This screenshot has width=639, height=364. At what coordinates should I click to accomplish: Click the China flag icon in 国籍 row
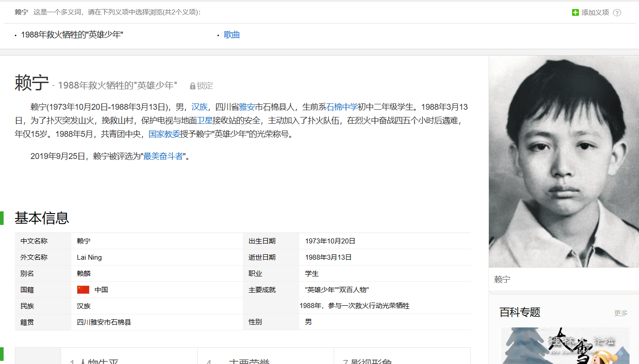click(x=83, y=289)
